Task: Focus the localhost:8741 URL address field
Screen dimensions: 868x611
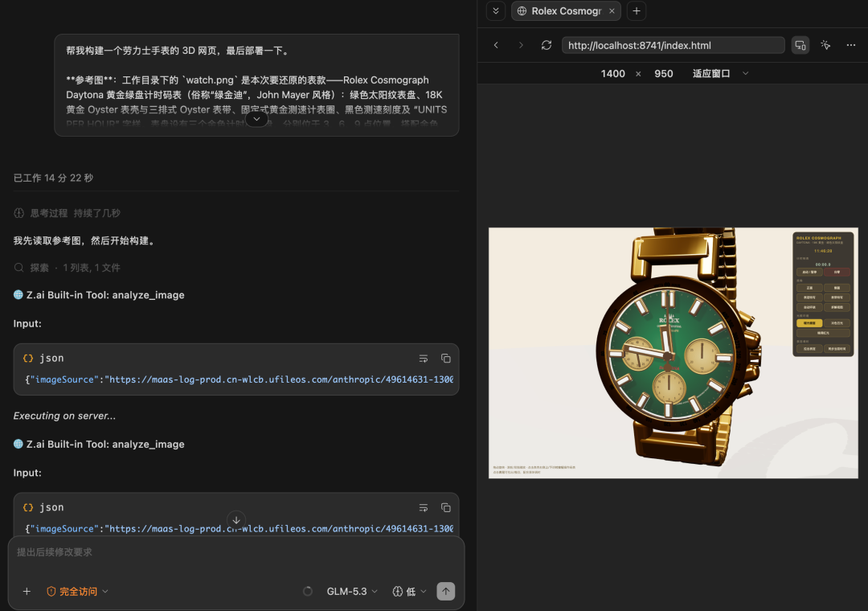Action: (x=674, y=46)
